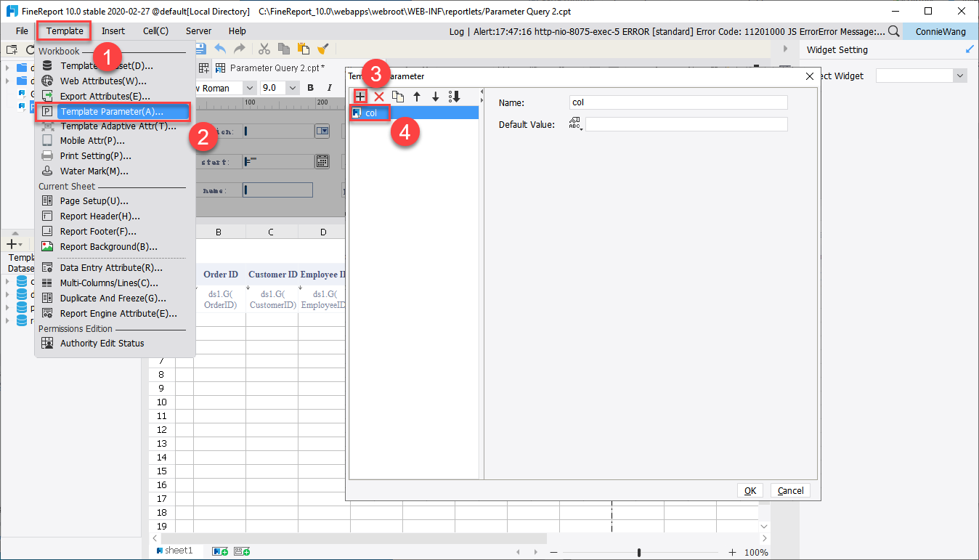This screenshot has height=560, width=979.
Task: Add a new worksheet using the status bar icon
Action: [219, 551]
